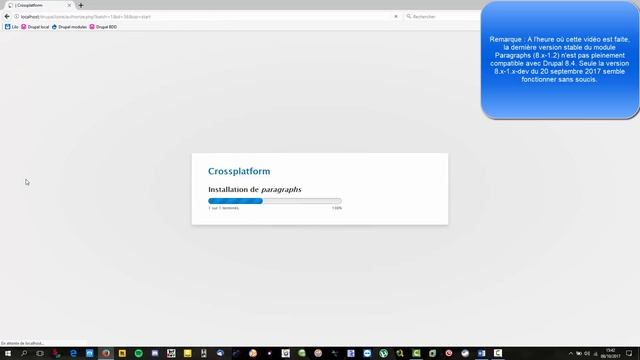Click the paragraphs installation progress bar
This screenshot has width=640, height=360.
[275, 201]
